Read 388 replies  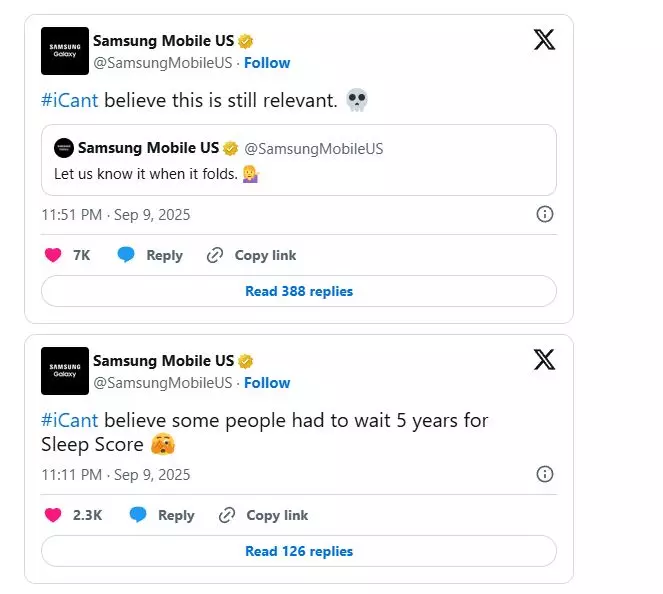pos(298,291)
